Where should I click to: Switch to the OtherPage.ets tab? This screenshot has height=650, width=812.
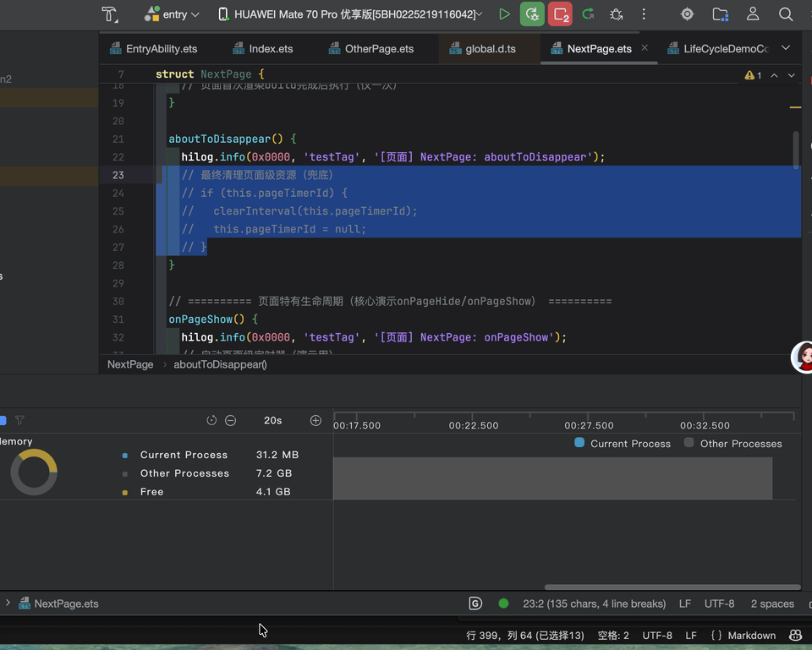(370, 49)
